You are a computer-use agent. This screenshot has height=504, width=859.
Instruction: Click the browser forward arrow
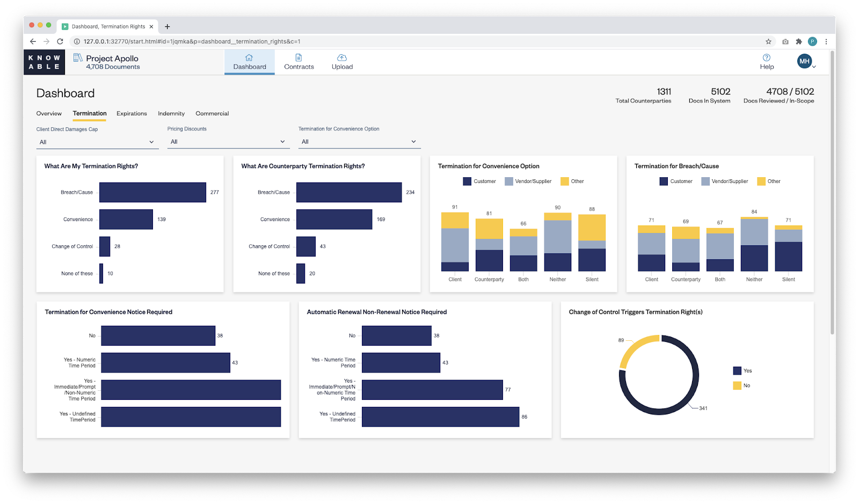[x=47, y=41]
